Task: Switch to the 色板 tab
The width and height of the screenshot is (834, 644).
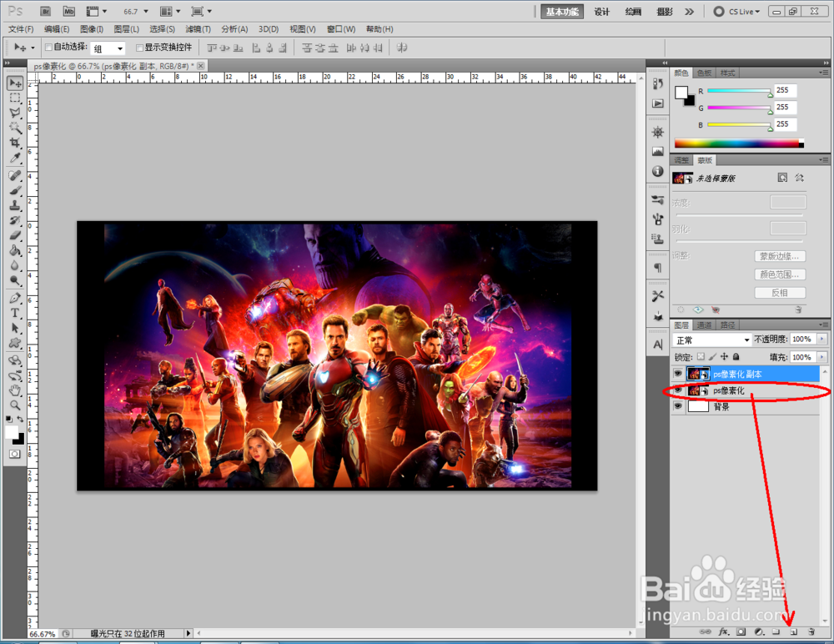Action: point(704,73)
